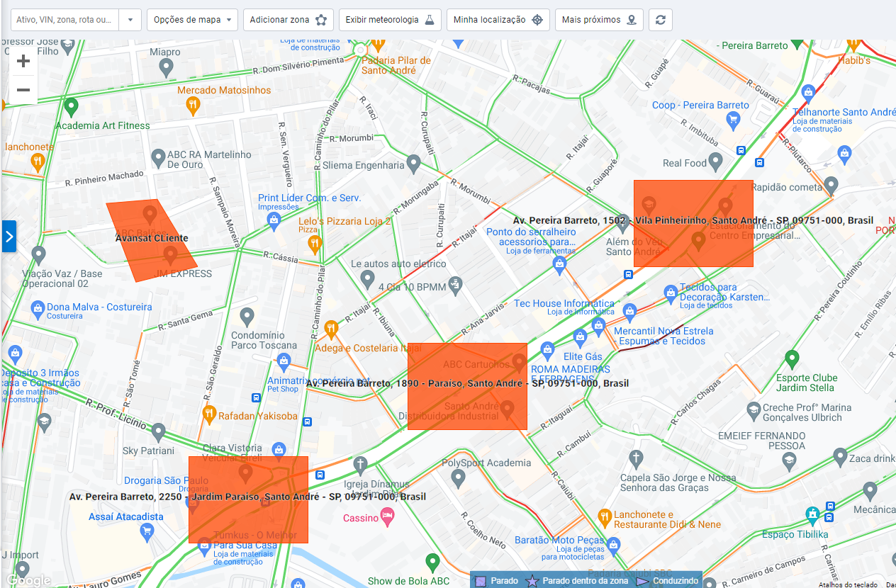Click the Lelo's Pizzaria Loja 2 pin
The width and height of the screenshot is (896, 588).
[315, 244]
